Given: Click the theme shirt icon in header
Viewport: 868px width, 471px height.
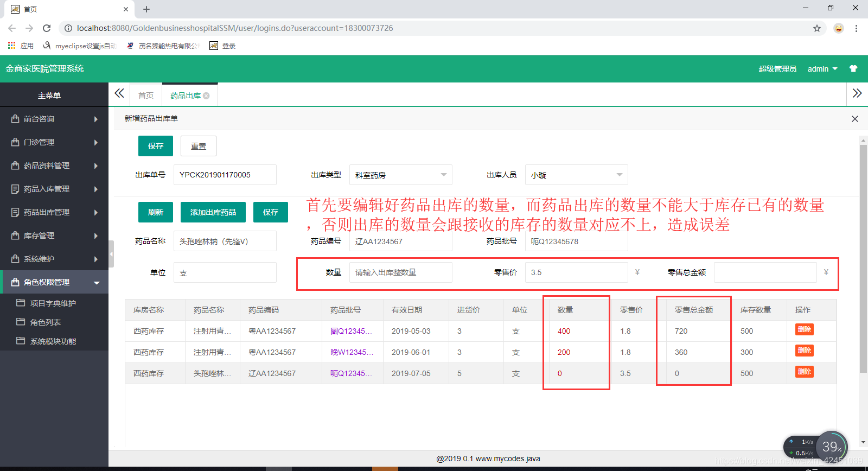Looking at the screenshot, I should pyautogui.click(x=853, y=69).
